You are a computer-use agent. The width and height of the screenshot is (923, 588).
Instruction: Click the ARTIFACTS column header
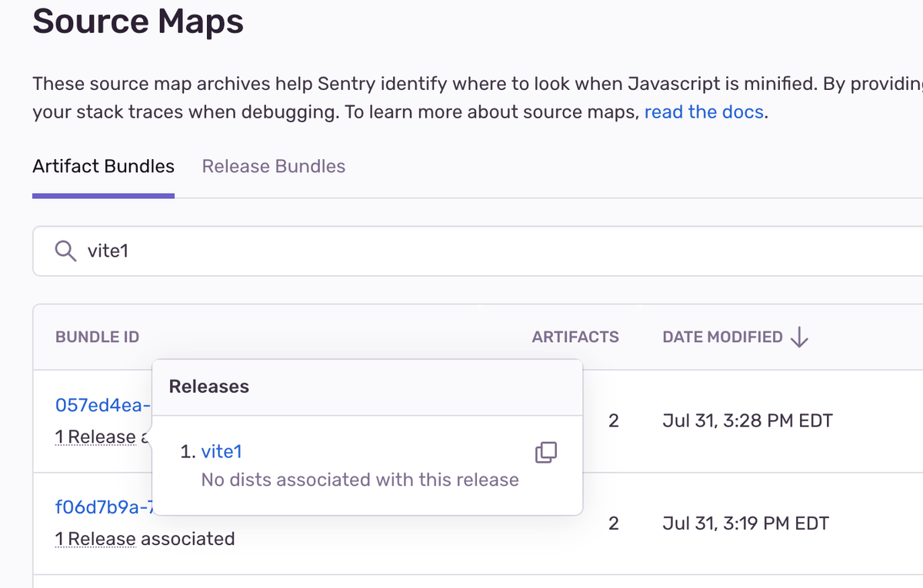pyautogui.click(x=575, y=337)
